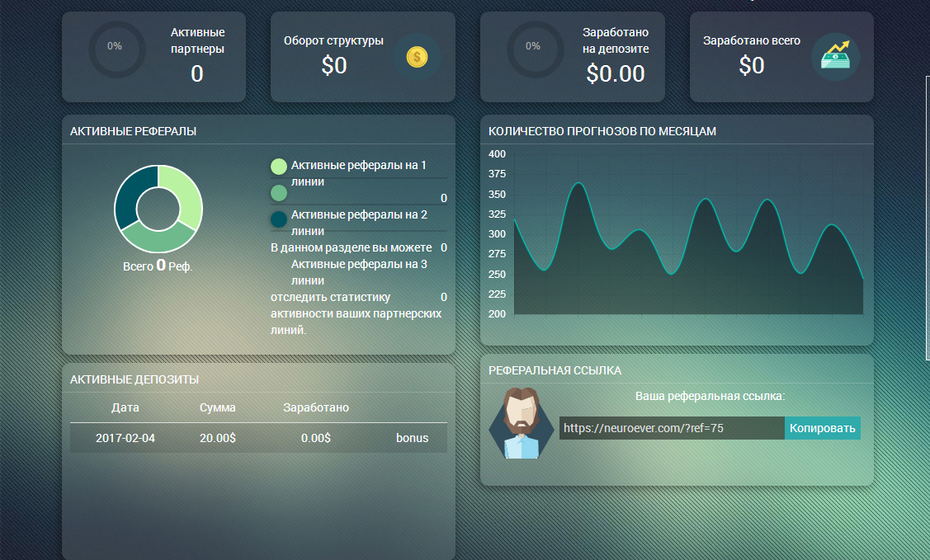Click the light green line 1 legend circle
This screenshot has width=930, height=560.
[x=279, y=167]
